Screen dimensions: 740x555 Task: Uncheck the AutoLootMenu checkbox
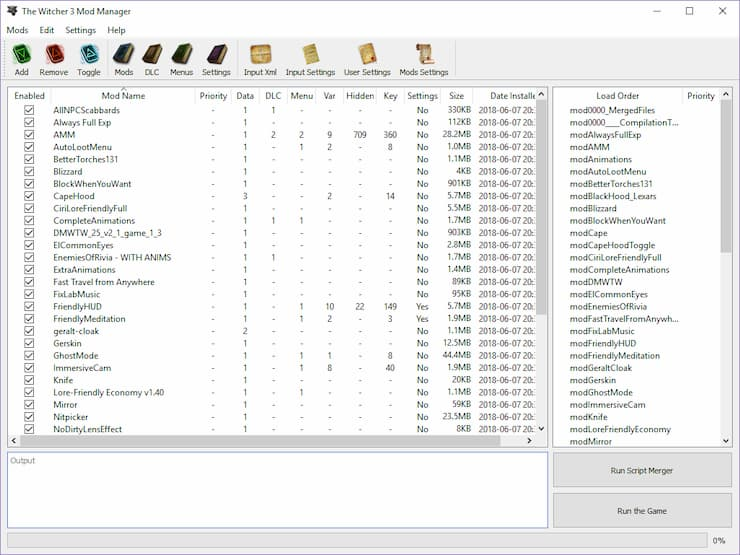pyautogui.click(x=29, y=147)
